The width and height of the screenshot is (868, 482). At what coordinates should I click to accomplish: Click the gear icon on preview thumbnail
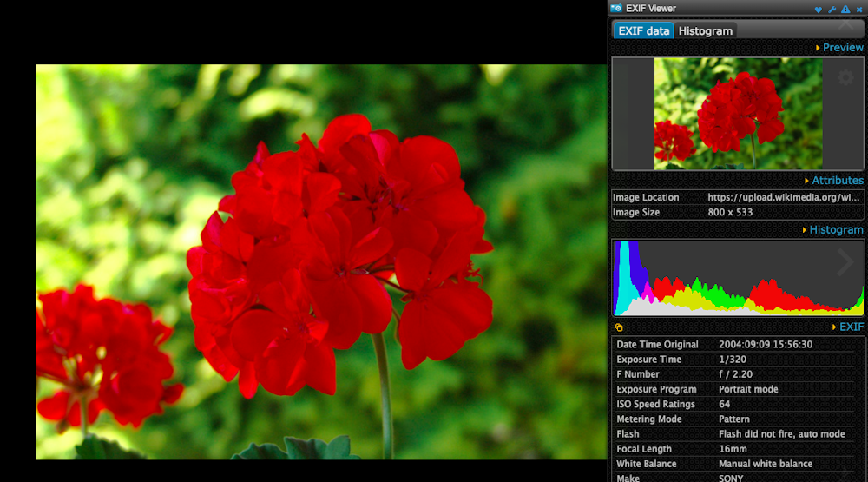tap(845, 78)
